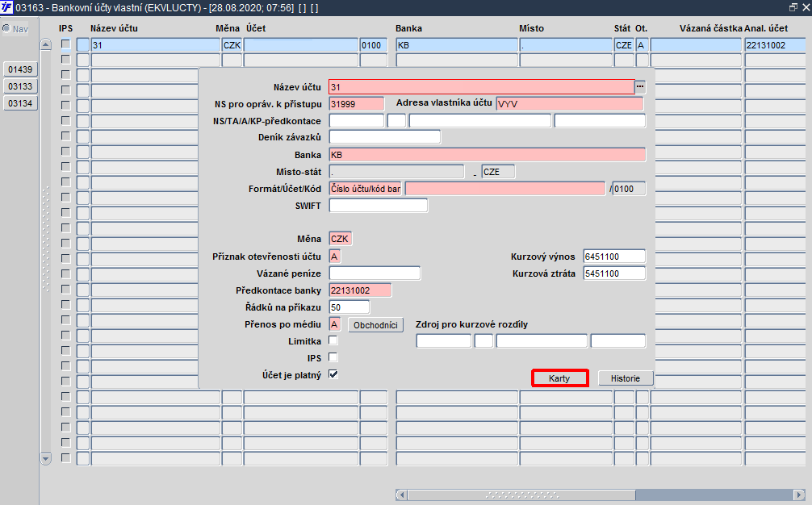Select the bank code cell 0100 in first row
Screen dimensions: 812x505
coord(374,45)
